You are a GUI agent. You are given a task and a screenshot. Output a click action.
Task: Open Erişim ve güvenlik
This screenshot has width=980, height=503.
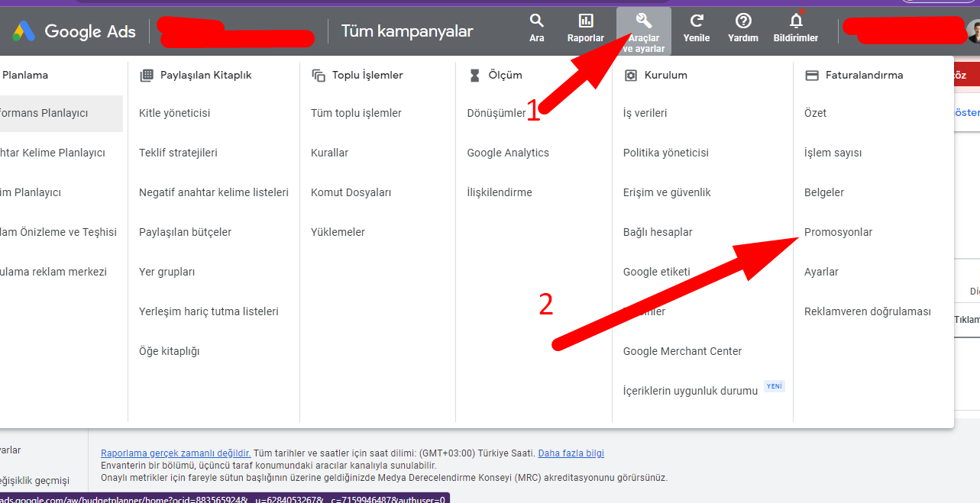pos(667,192)
